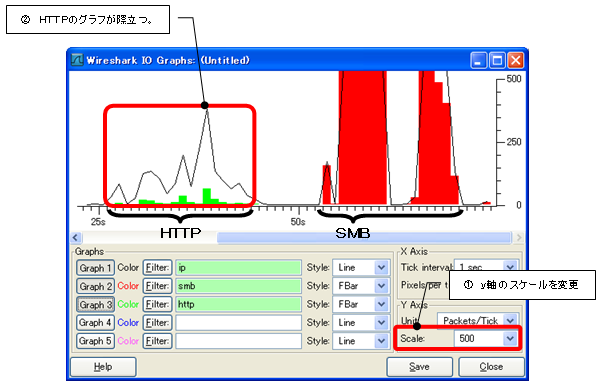Open Y Axis Unit dropdown (Packets/Tick)

478,320
